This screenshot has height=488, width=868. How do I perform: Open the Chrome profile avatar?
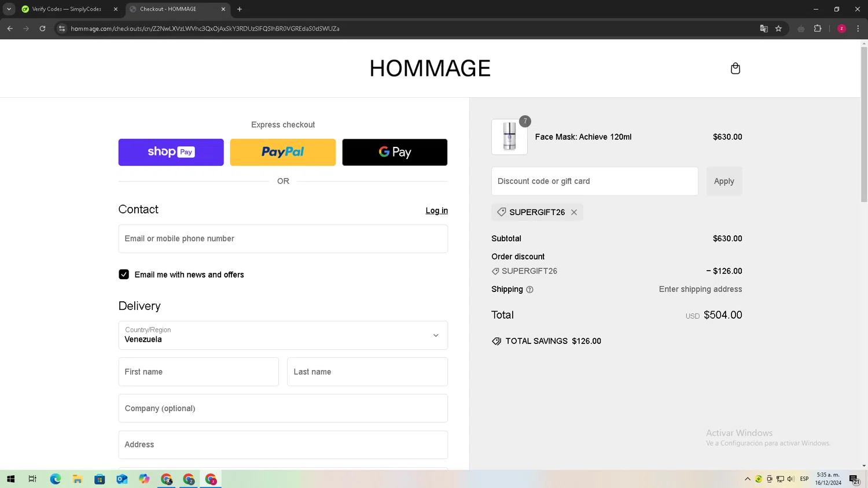coord(842,28)
